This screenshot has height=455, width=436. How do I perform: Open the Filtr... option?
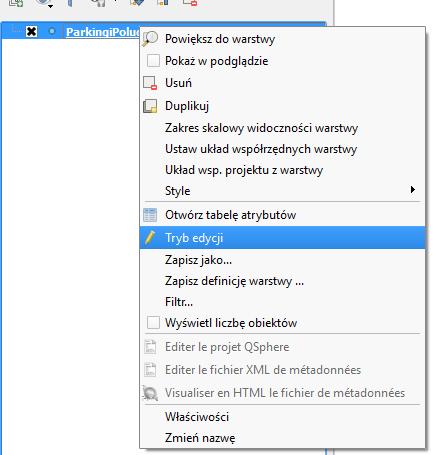[x=179, y=302]
